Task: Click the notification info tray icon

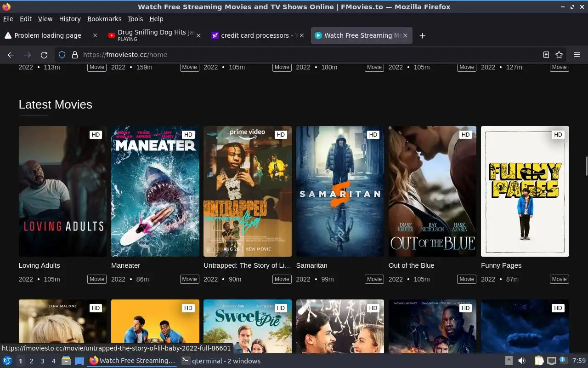Action: (563, 361)
